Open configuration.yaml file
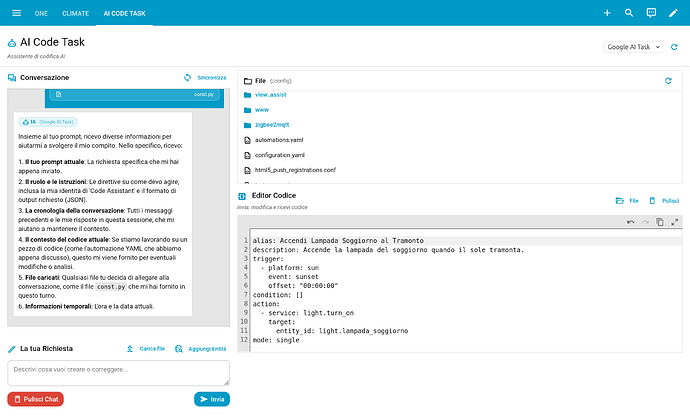Viewport: 690px width, 420px height. click(280, 155)
